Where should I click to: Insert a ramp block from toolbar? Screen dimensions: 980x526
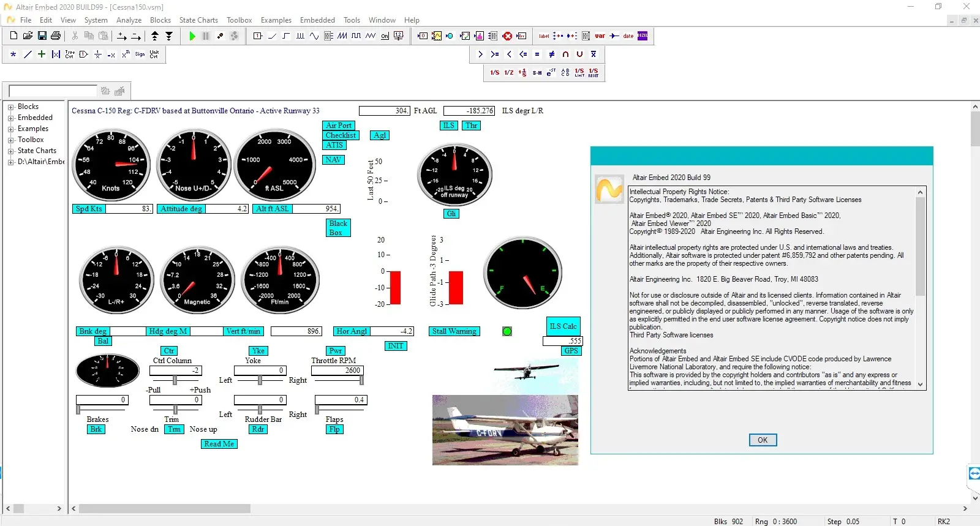pyautogui.click(x=272, y=36)
